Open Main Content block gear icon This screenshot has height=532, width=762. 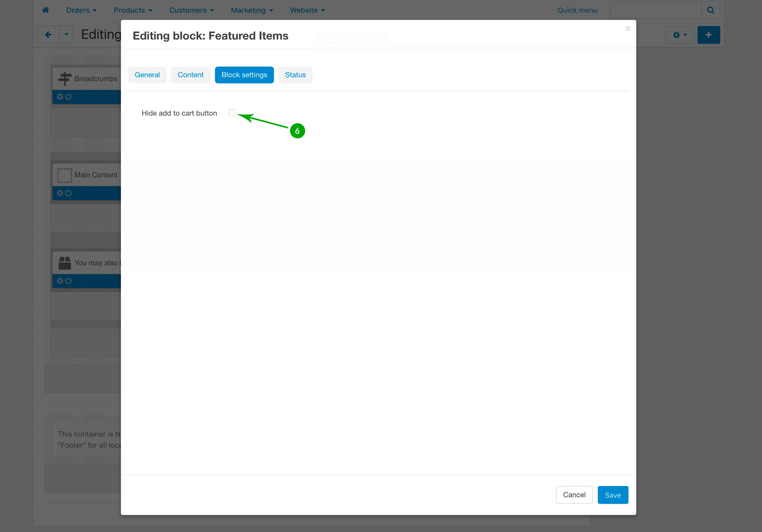click(60, 192)
